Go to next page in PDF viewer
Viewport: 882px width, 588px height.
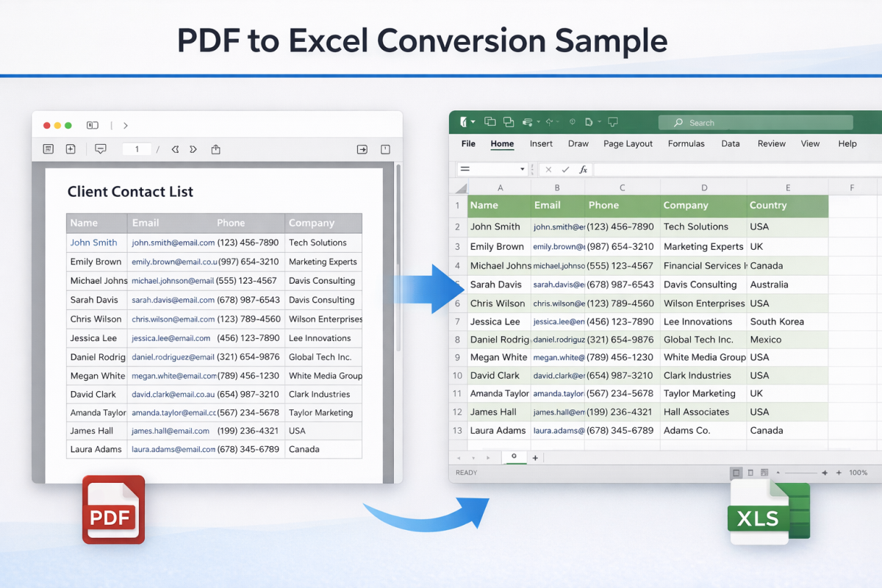[x=193, y=149]
